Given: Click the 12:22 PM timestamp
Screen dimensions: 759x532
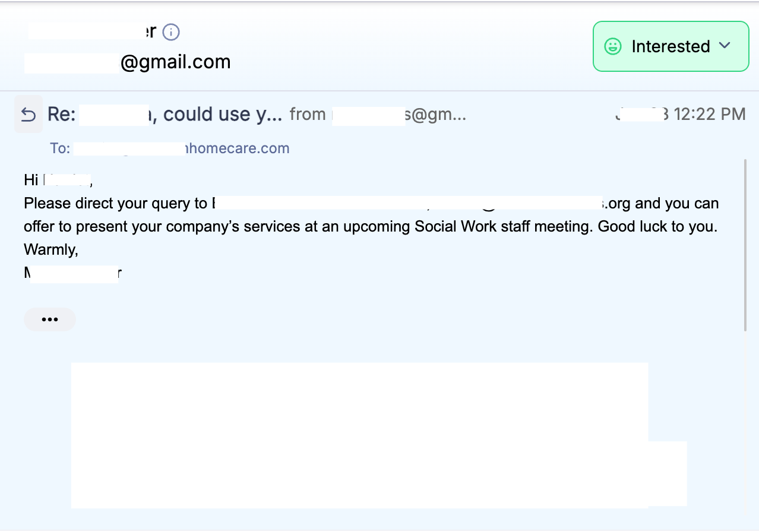Looking at the screenshot, I should coord(709,114).
